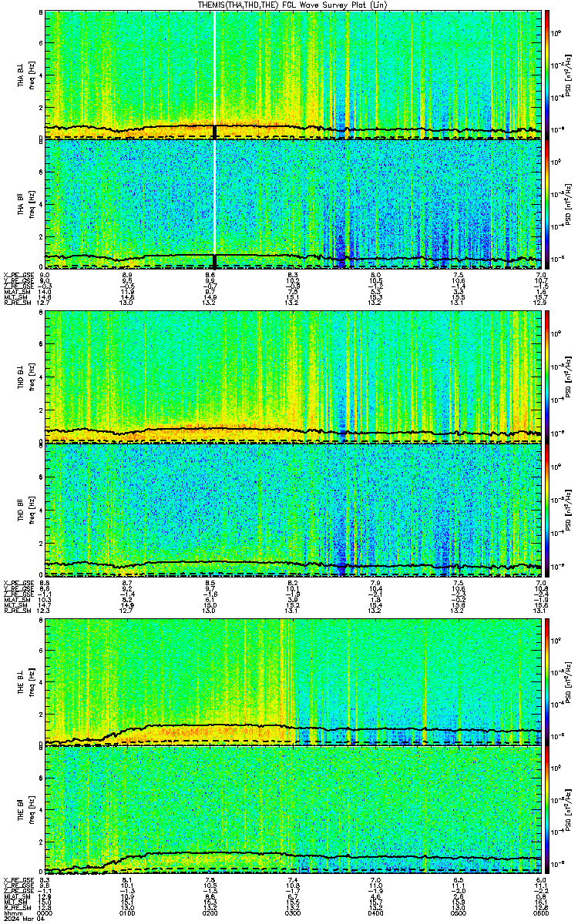Click the color bar beside THA B-parallel panel

(547, 203)
